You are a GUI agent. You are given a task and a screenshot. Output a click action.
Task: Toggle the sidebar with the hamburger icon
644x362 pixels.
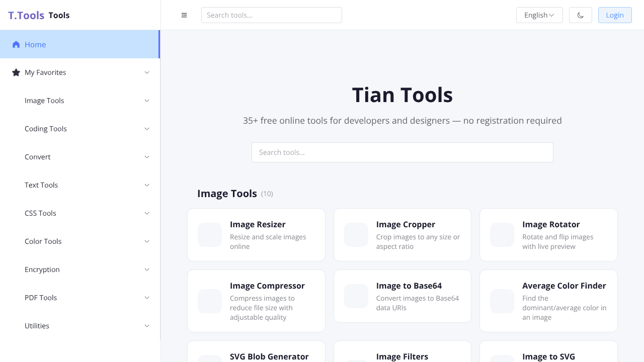tap(184, 15)
